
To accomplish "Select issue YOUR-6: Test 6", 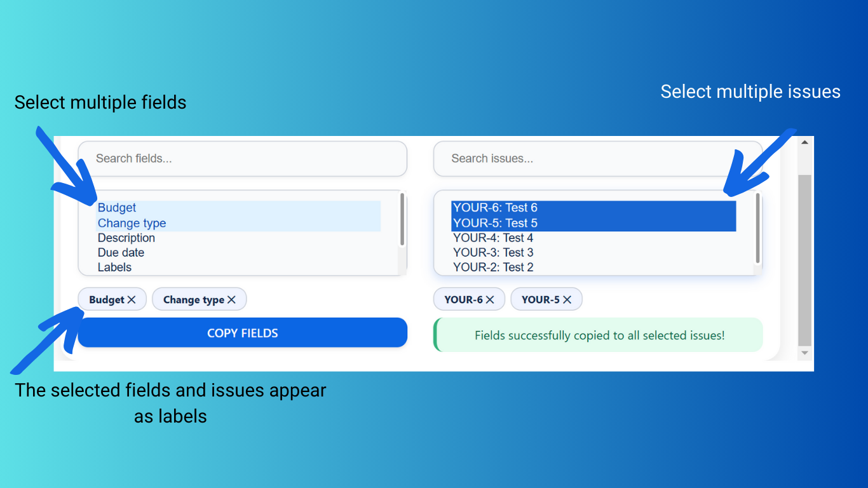I will (x=593, y=208).
